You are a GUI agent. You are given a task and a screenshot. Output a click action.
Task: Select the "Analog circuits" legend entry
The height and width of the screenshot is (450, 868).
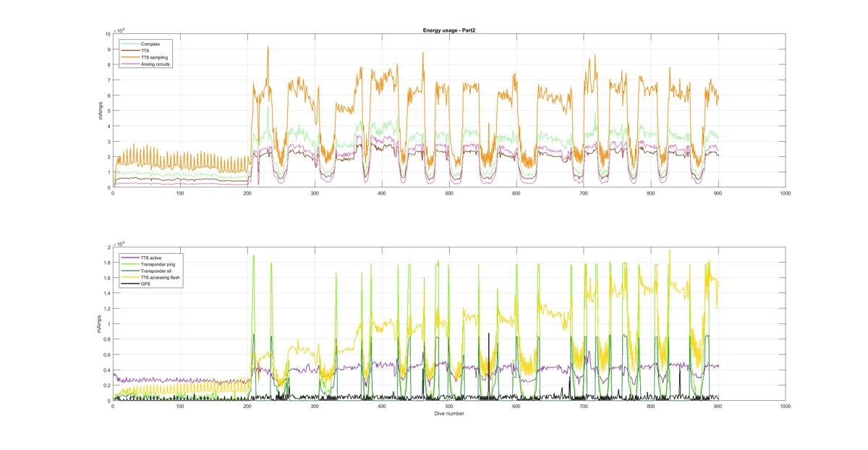pyautogui.click(x=156, y=64)
